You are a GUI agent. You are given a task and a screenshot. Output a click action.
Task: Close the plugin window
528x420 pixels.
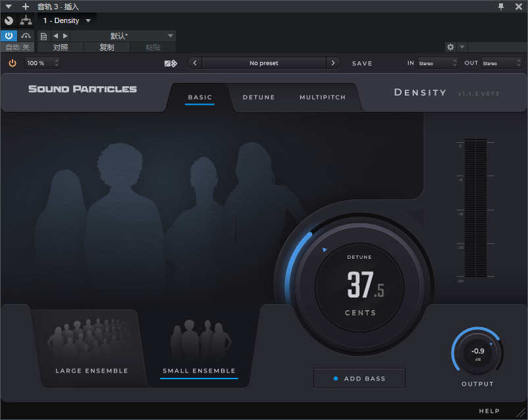click(519, 7)
